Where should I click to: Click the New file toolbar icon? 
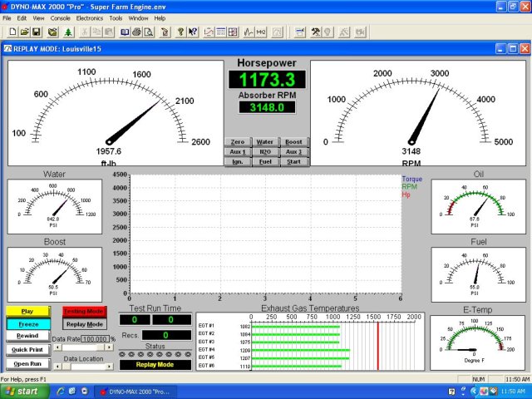pos(12,32)
